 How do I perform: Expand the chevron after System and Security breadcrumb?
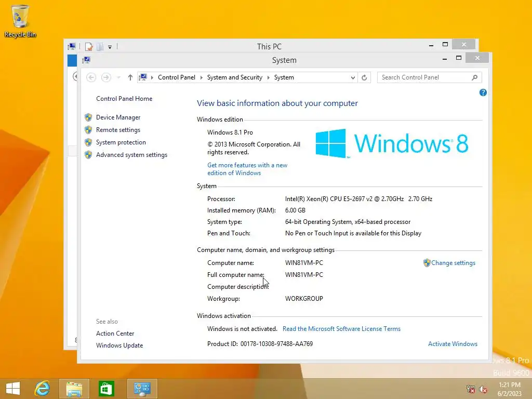tap(269, 78)
